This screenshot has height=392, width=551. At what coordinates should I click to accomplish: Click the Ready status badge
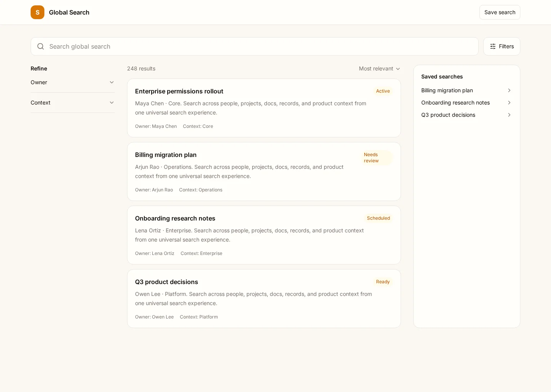(383, 282)
